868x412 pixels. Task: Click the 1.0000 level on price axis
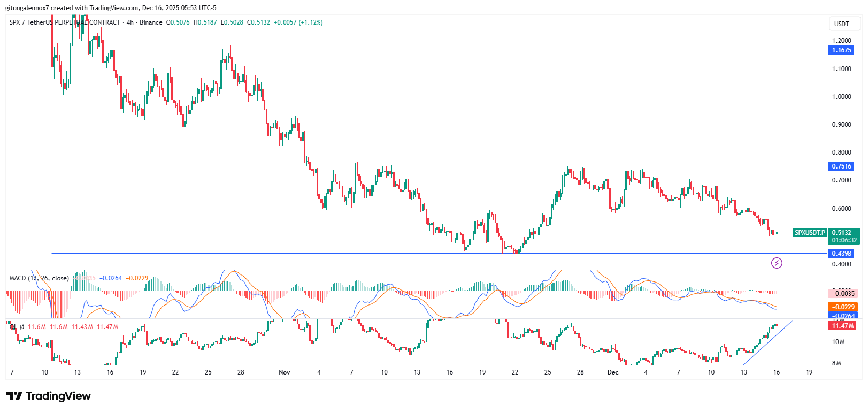[841, 97]
